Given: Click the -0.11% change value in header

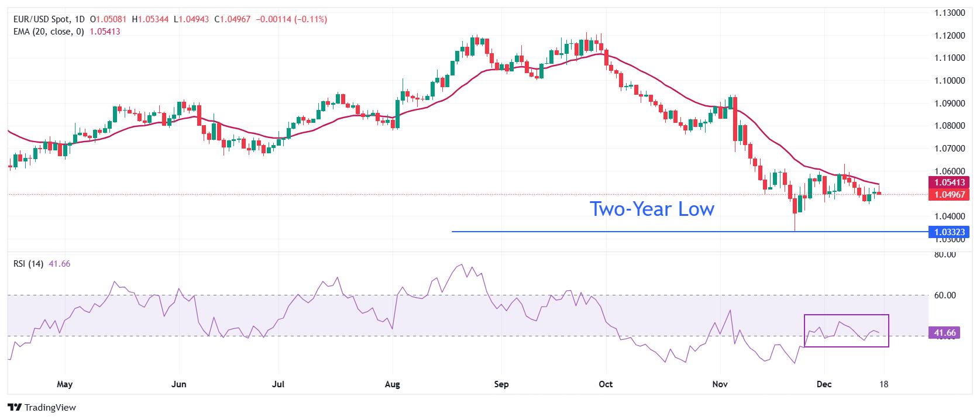Looking at the screenshot, I should 313,19.
